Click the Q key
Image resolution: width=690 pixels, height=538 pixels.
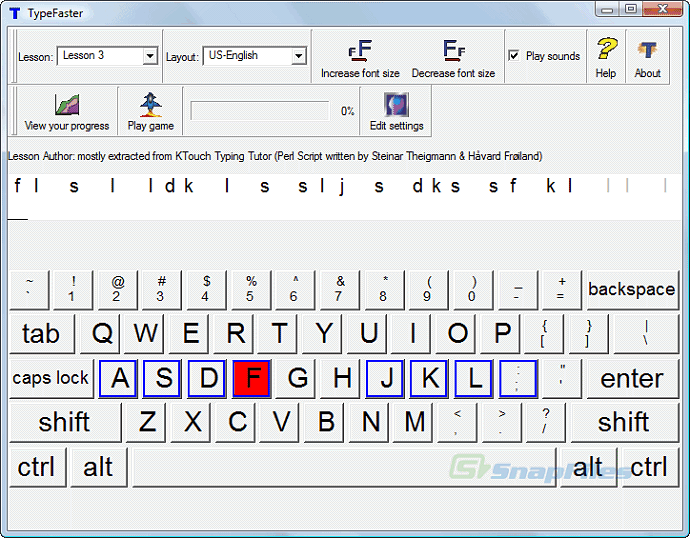coord(100,333)
